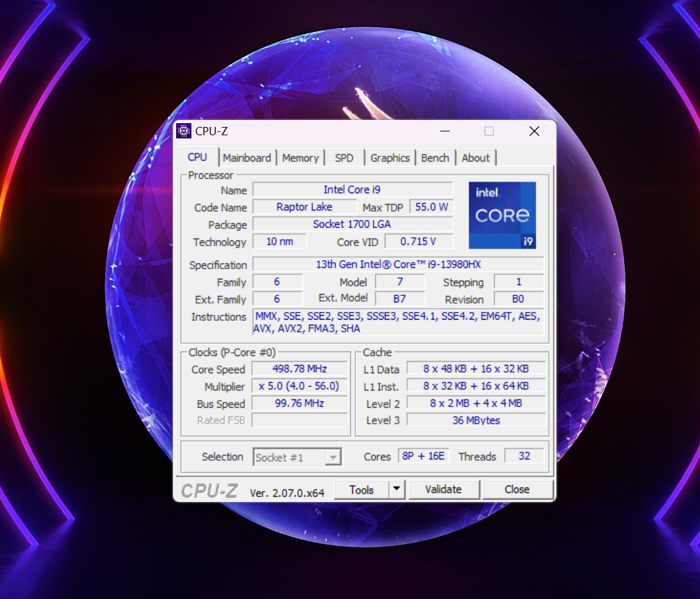Minimize the CPU-Z window
The height and width of the screenshot is (599, 700).
445,131
